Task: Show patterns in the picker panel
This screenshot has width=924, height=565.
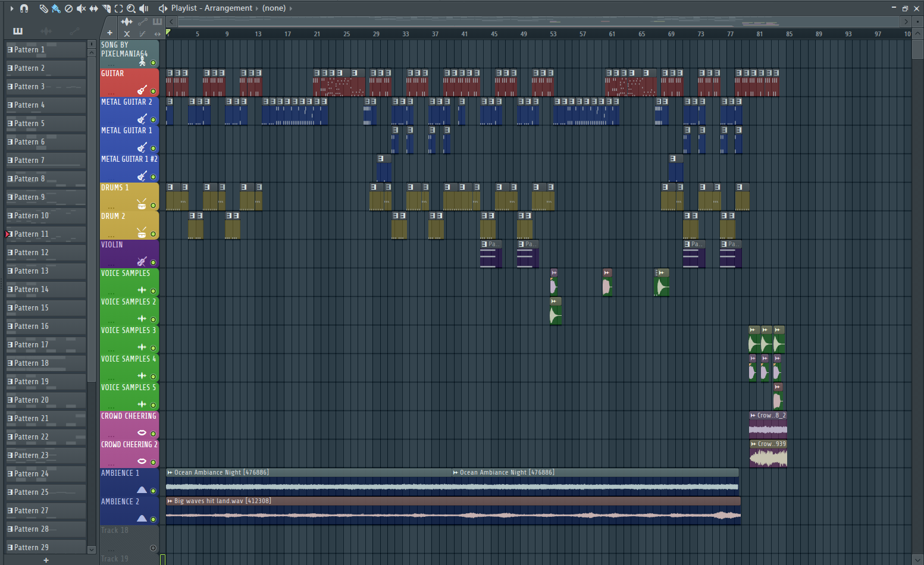Action: click(x=18, y=31)
